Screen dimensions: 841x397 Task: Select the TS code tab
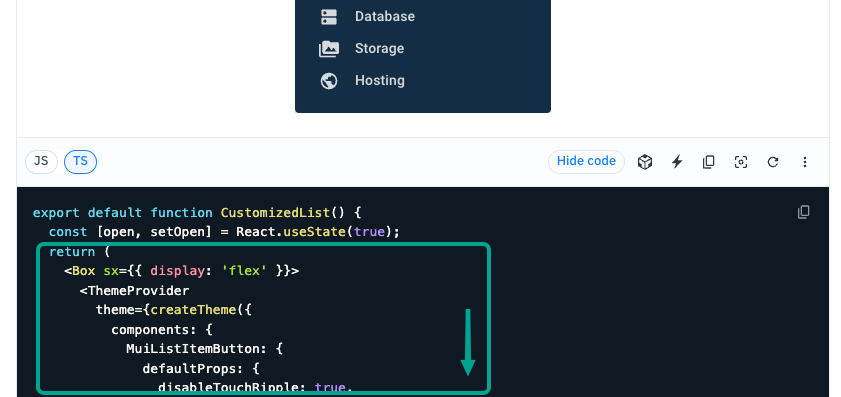(x=80, y=161)
